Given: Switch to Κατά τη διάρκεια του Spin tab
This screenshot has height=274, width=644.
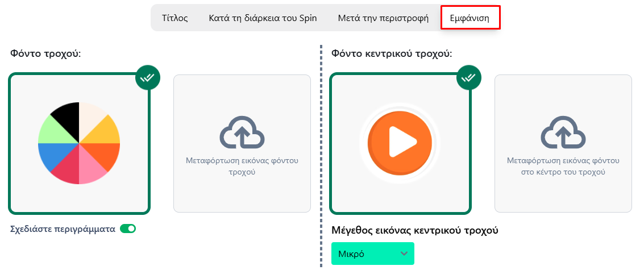Looking at the screenshot, I should coord(263,18).
